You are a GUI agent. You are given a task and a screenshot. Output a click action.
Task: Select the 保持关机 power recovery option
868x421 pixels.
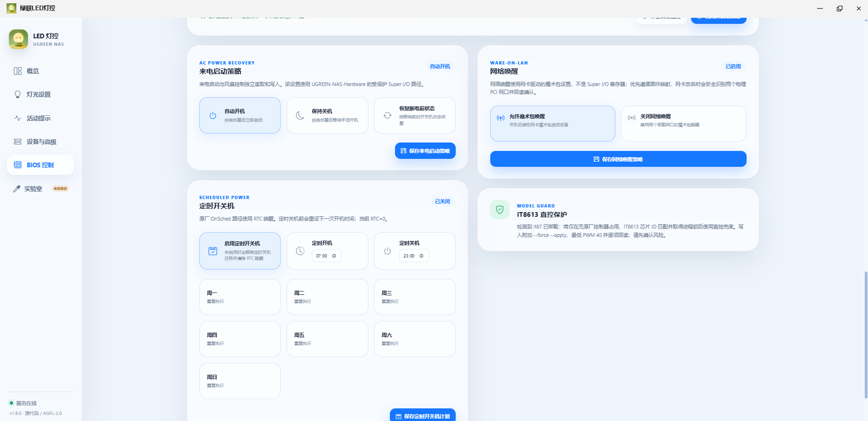pyautogui.click(x=327, y=115)
